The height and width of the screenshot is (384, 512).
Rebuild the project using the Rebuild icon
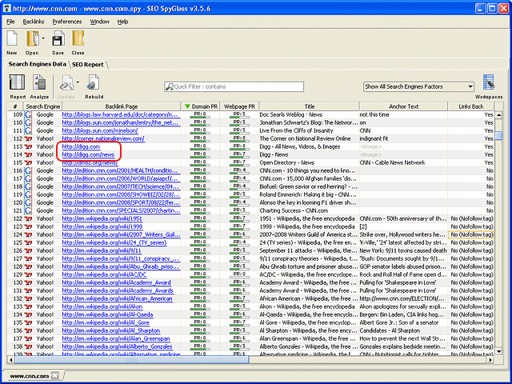[93, 82]
